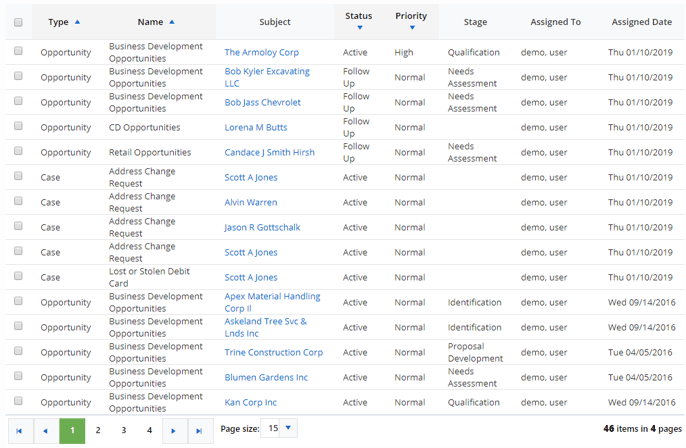Sort by the Assigned To column header
The image size is (686, 448).
click(x=556, y=22)
